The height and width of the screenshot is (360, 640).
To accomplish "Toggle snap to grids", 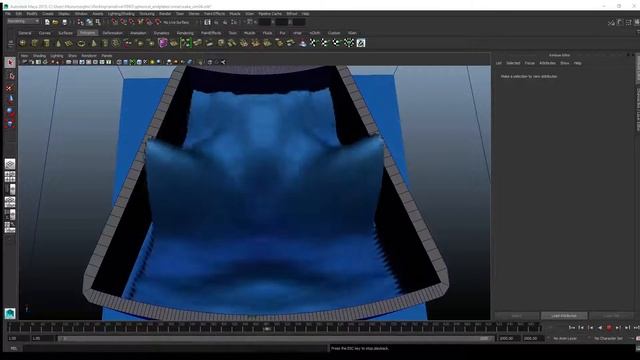I will 115,22.
